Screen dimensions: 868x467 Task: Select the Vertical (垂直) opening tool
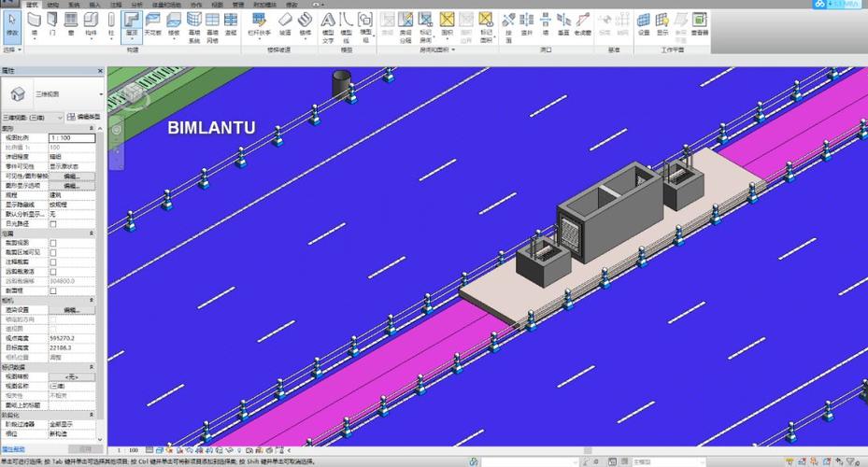pos(563,24)
